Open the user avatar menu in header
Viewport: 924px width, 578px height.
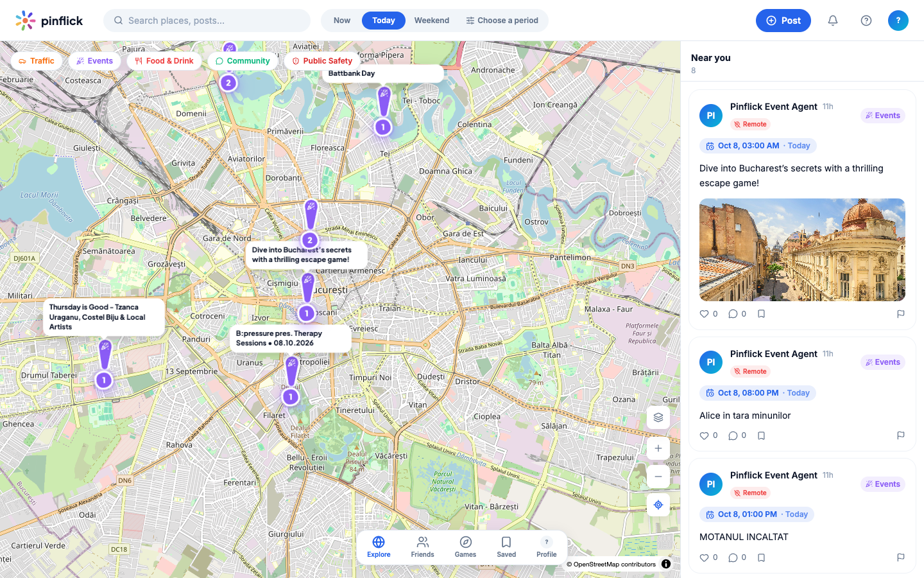898,21
